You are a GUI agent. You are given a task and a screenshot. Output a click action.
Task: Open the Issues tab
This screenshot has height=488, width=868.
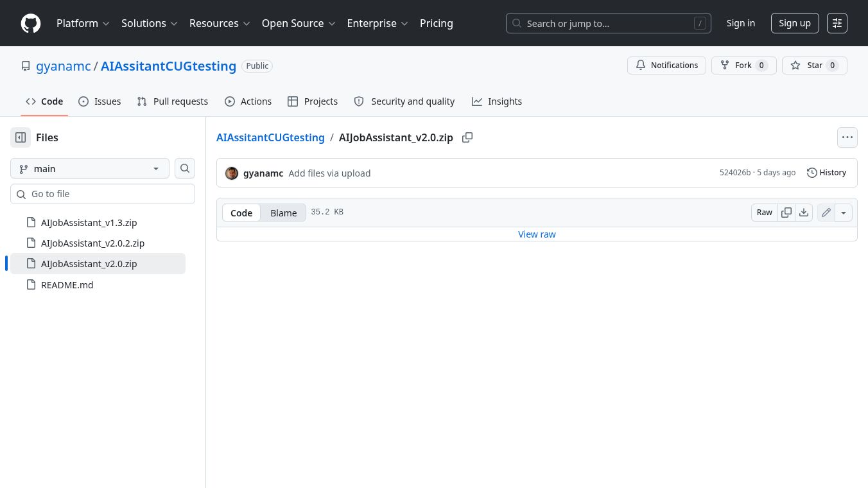(x=100, y=101)
